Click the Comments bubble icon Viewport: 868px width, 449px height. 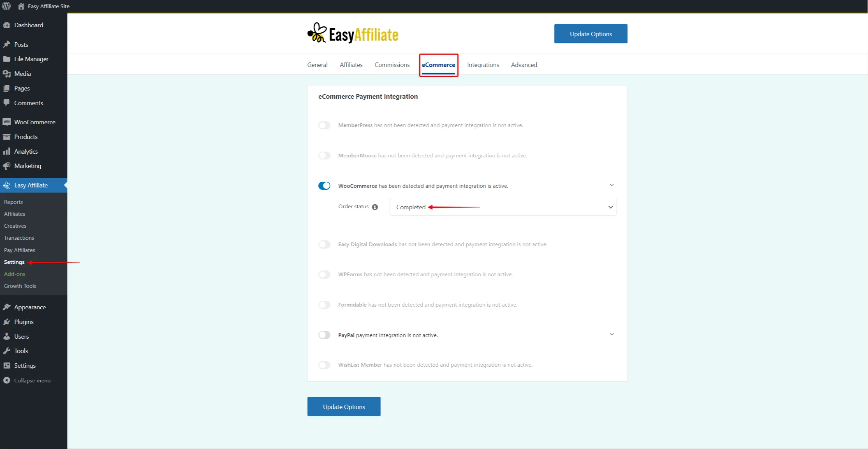[6, 102]
